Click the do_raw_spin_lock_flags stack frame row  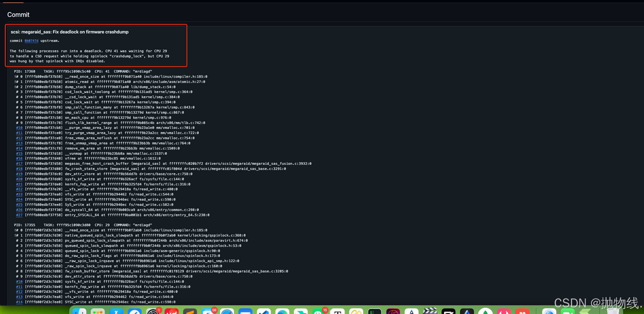118,256
